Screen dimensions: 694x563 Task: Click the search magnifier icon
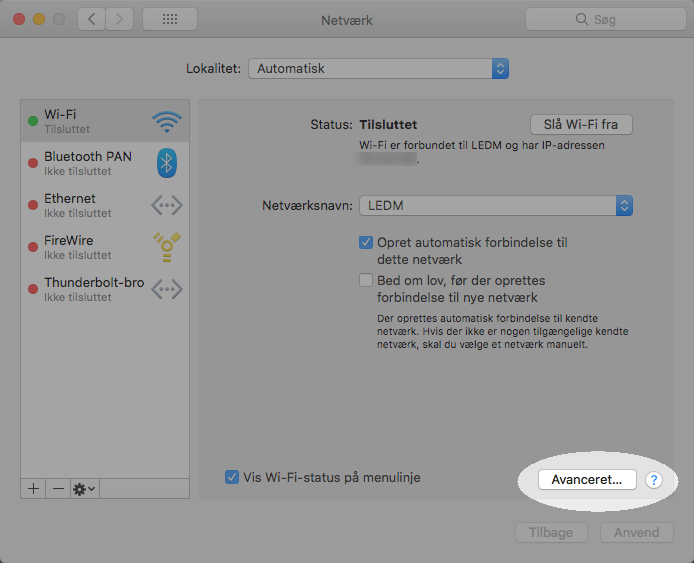(582, 19)
